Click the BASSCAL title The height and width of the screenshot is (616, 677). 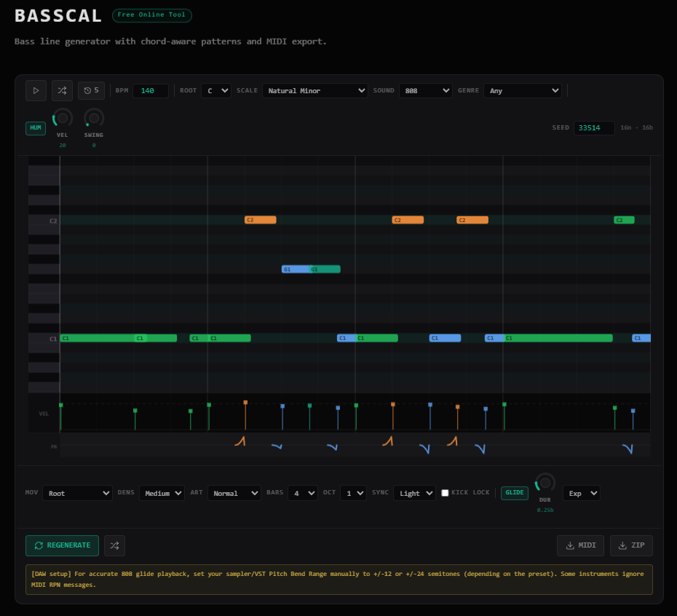58,16
